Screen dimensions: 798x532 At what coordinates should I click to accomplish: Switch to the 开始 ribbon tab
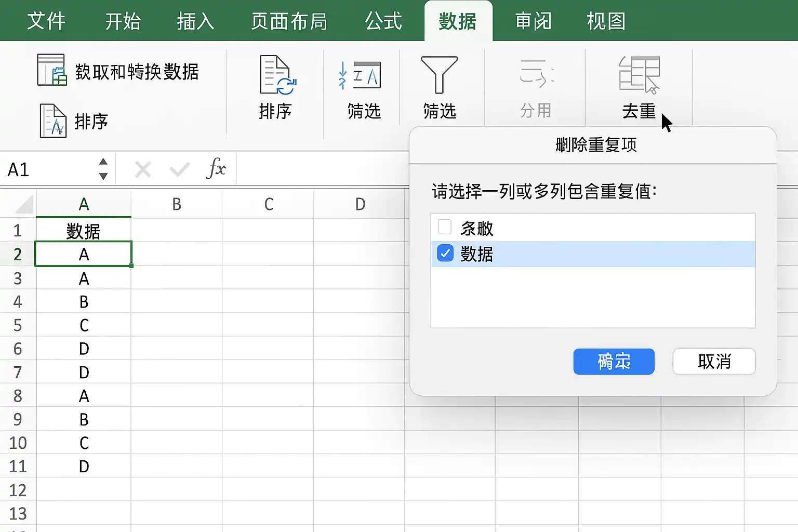(x=123, y=21)
